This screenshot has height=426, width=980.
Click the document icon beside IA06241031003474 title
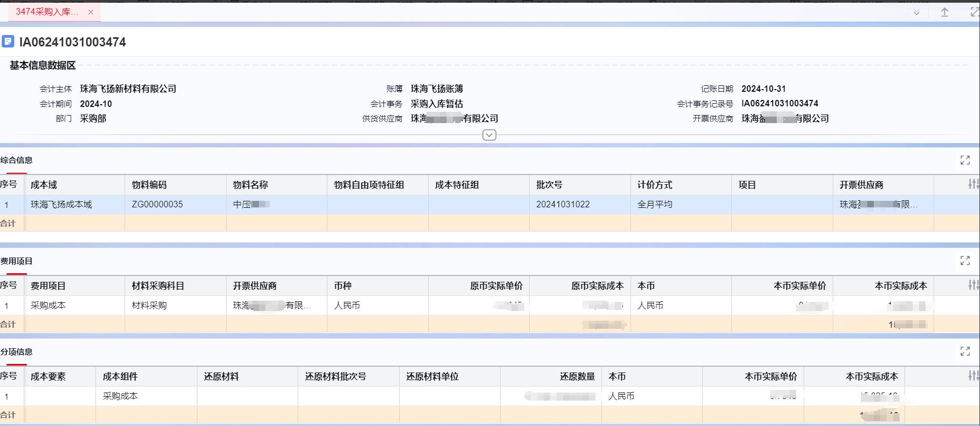8,42
